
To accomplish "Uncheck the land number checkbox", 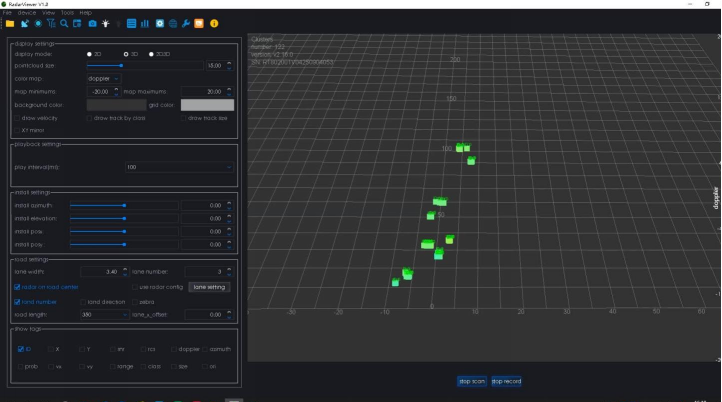I will click(17, 302).
